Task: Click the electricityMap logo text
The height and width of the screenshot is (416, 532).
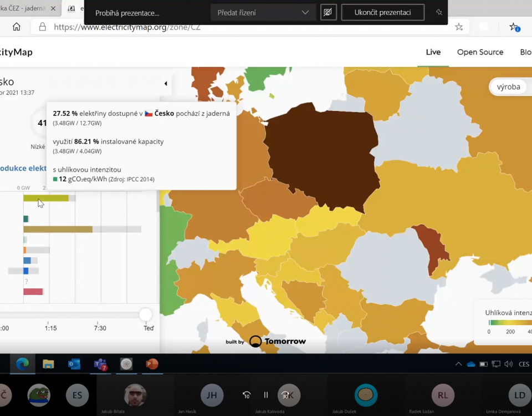Action: tap(16, 52)
